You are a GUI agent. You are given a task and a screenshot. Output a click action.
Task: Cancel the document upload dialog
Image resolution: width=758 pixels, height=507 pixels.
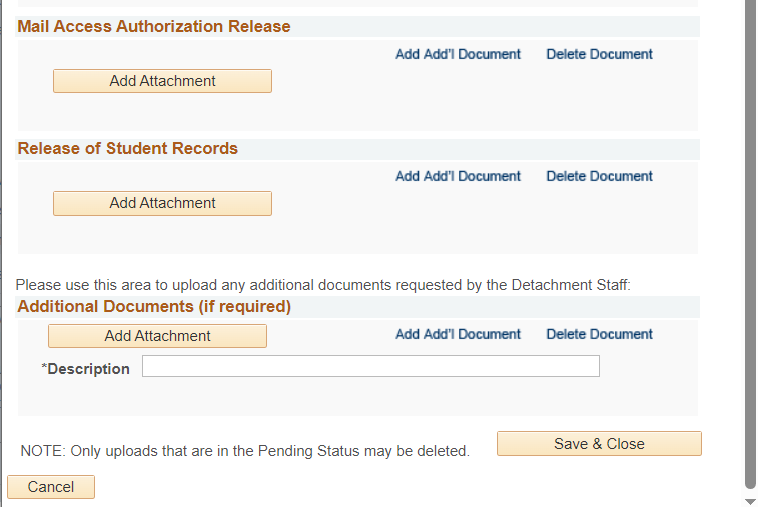[x=51, y=487]
